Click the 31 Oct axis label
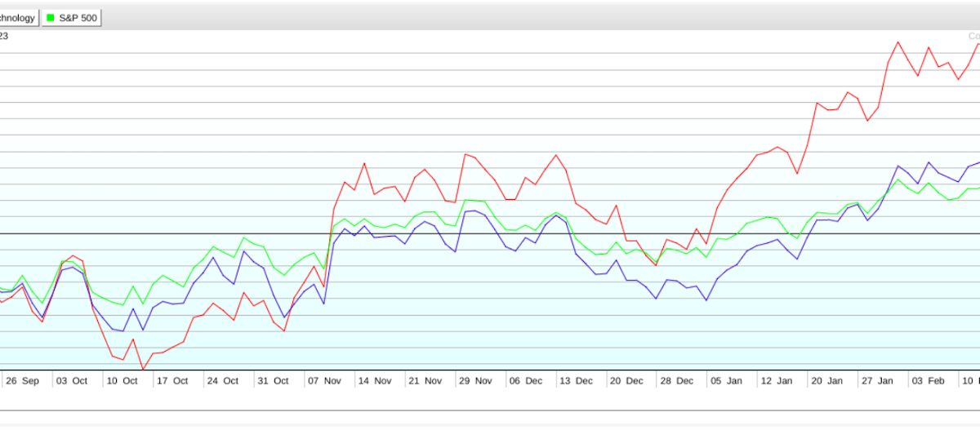 (x=273, y=381)
